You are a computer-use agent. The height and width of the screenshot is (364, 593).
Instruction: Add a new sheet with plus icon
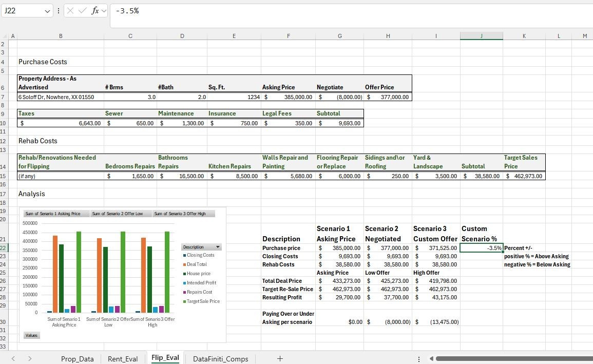click(280, 358)
